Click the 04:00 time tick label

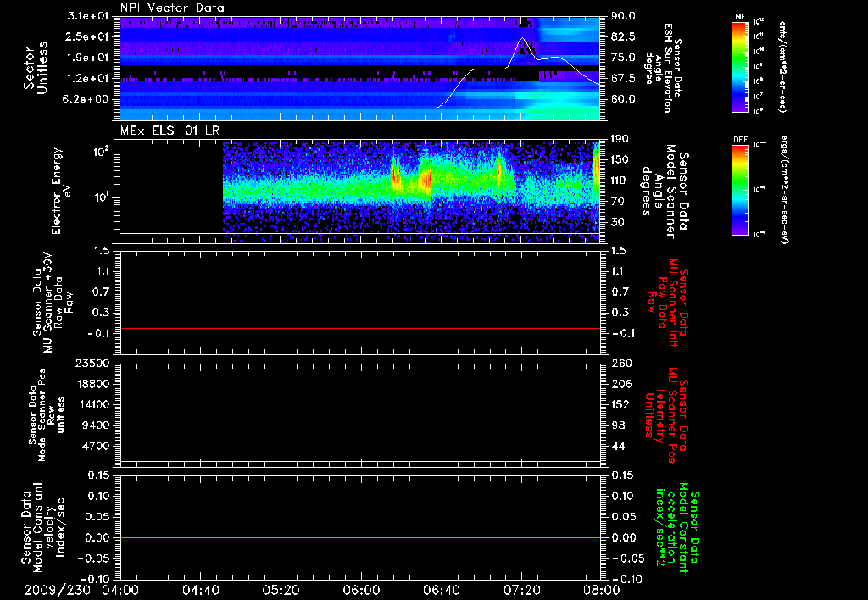pos(120,590)
